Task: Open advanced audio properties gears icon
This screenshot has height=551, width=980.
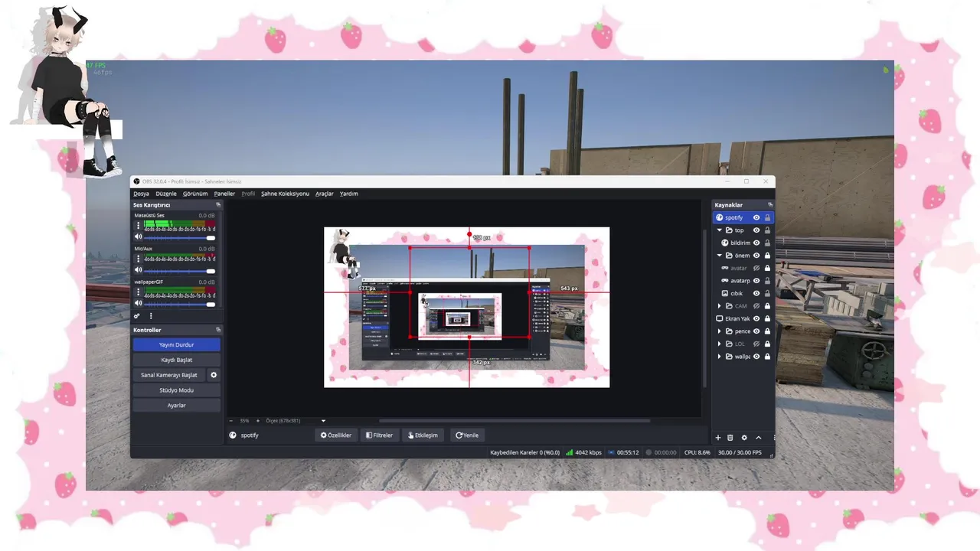Action: [137, 316]
